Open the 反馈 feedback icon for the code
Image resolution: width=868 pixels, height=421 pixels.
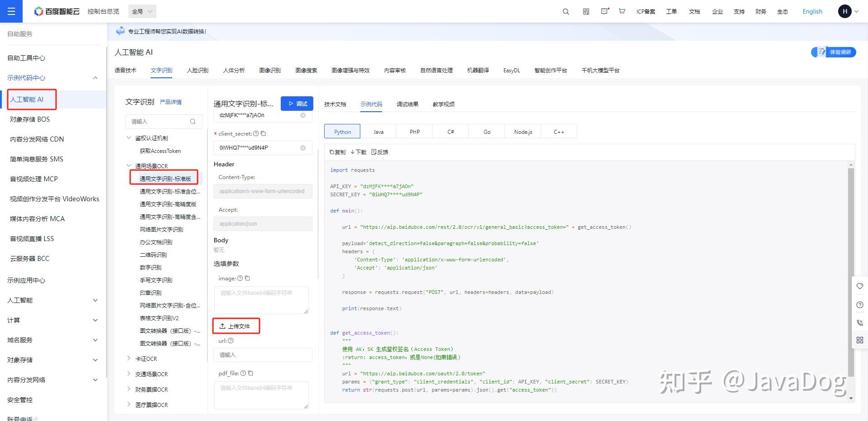380,152
